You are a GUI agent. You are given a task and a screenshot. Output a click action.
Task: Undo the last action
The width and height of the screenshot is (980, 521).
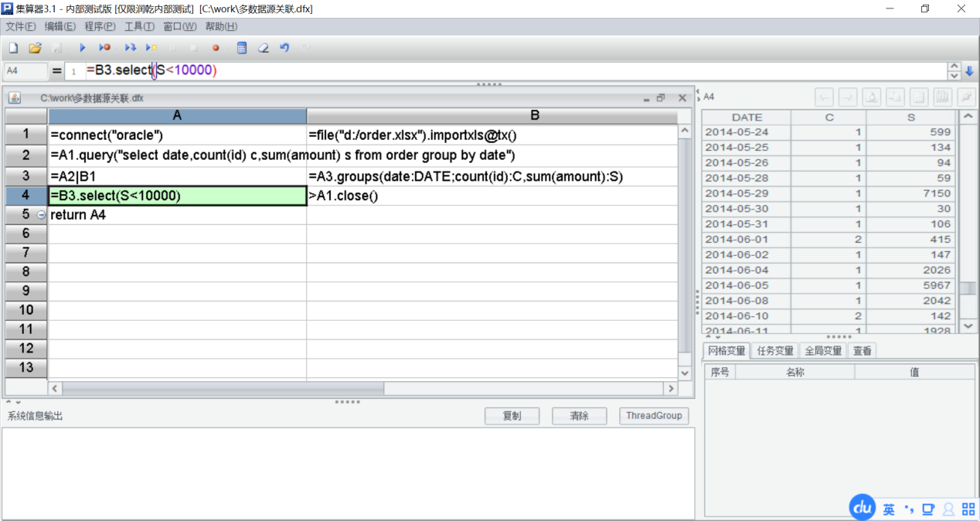pyautogui.click(x=284, y=48)
